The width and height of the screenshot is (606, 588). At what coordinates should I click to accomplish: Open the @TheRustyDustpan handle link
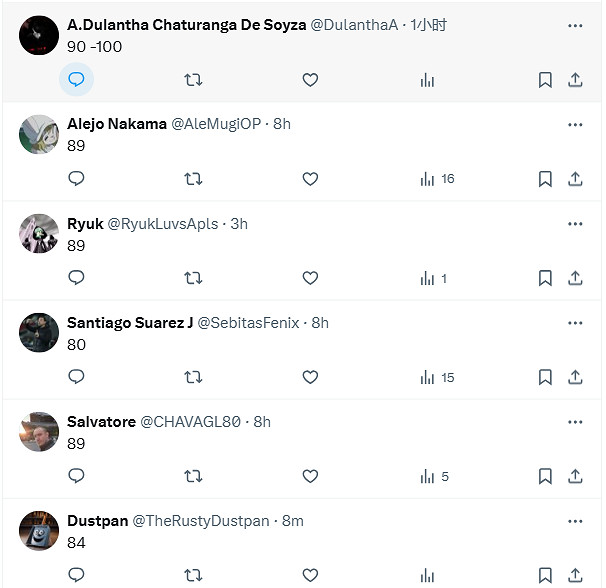point(200,521)
